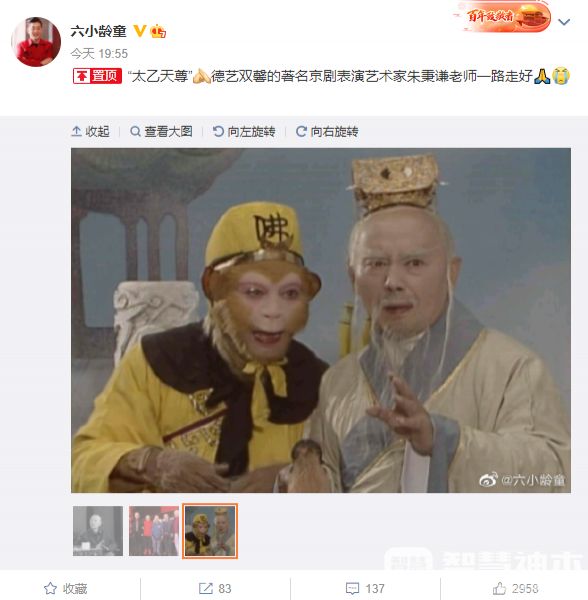
Task: Select the third highlighted thumbnail
Action: pos(210,531)
